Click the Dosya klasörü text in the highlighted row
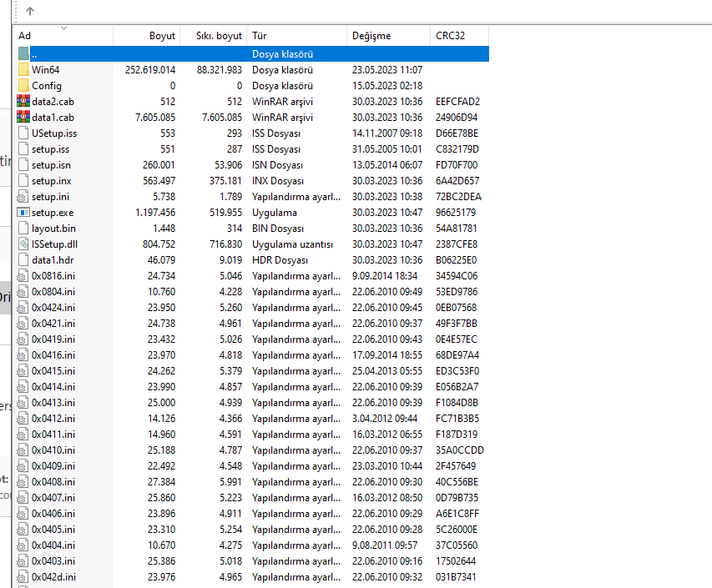This screenshot has height=588, width=712. point(282,54)
